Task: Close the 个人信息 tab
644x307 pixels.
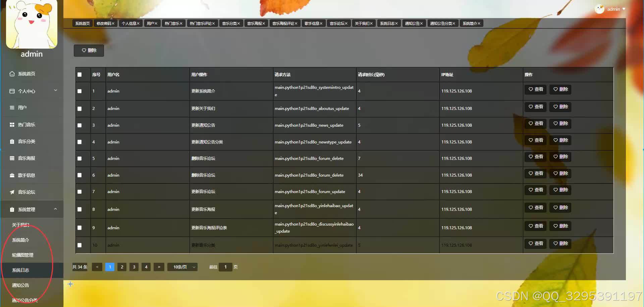Action: click(138, 23)
